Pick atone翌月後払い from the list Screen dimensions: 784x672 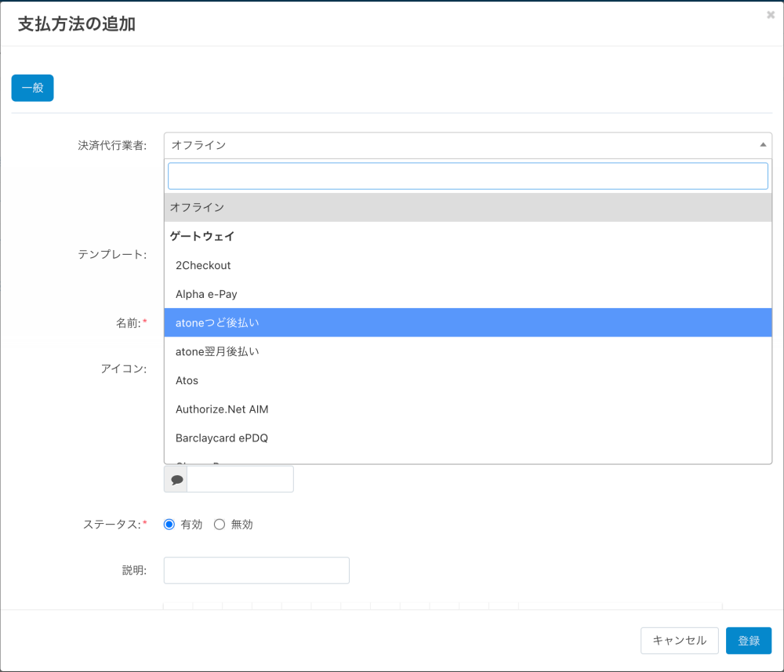click(467, 351)
